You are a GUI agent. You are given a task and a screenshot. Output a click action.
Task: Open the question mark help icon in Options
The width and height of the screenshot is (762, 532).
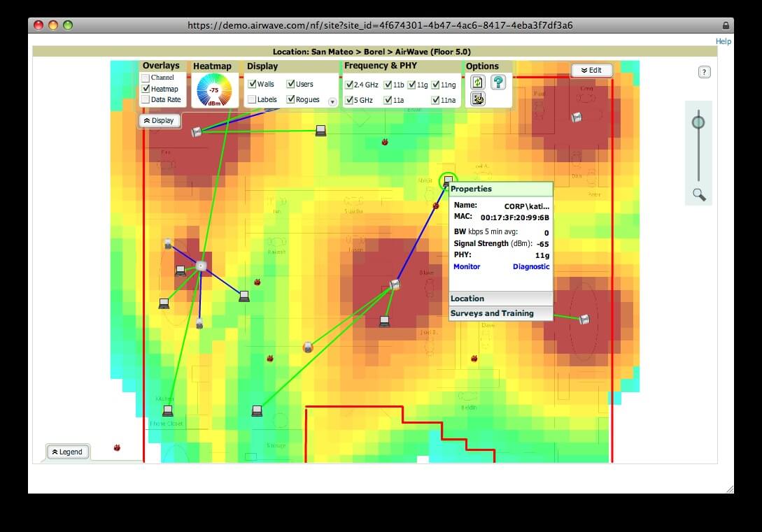498,82
